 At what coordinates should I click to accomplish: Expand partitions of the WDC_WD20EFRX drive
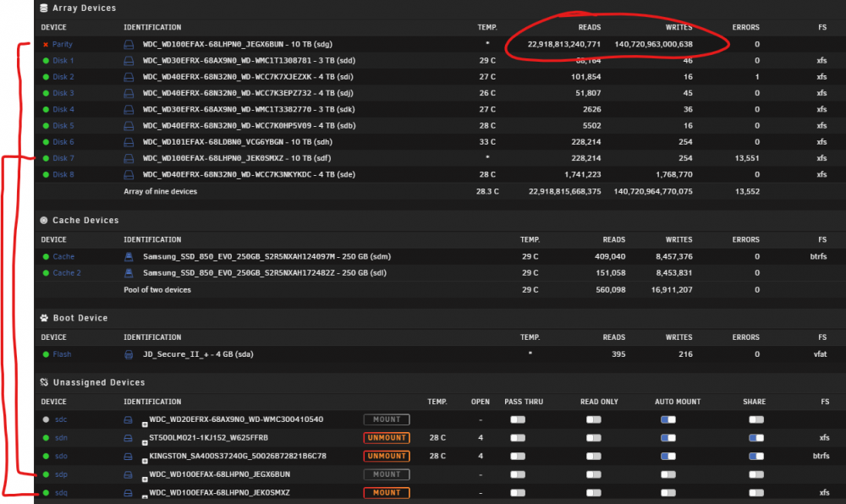click(145, 425)
